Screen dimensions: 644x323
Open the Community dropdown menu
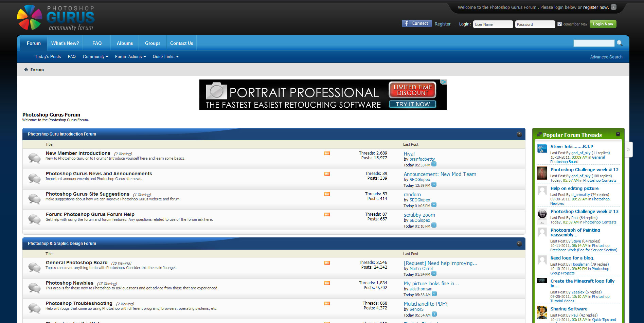pyautogui.click(x=95, y=57)
